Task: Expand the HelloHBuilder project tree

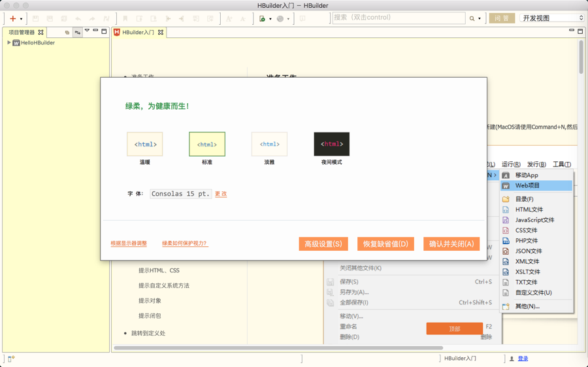Action: (9, 42)
